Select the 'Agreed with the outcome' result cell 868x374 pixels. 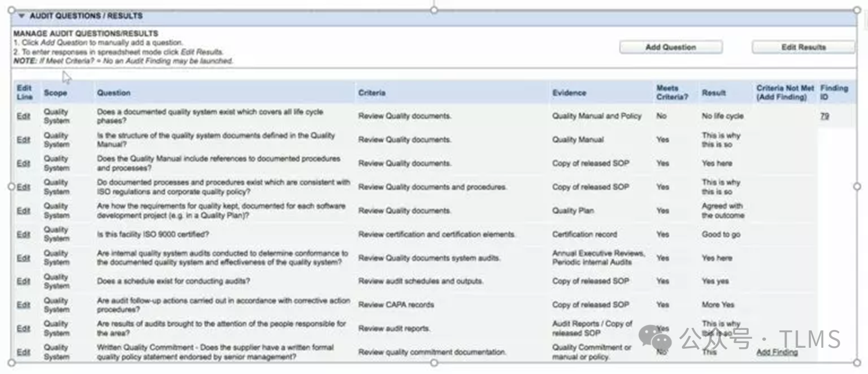[723, 211]
